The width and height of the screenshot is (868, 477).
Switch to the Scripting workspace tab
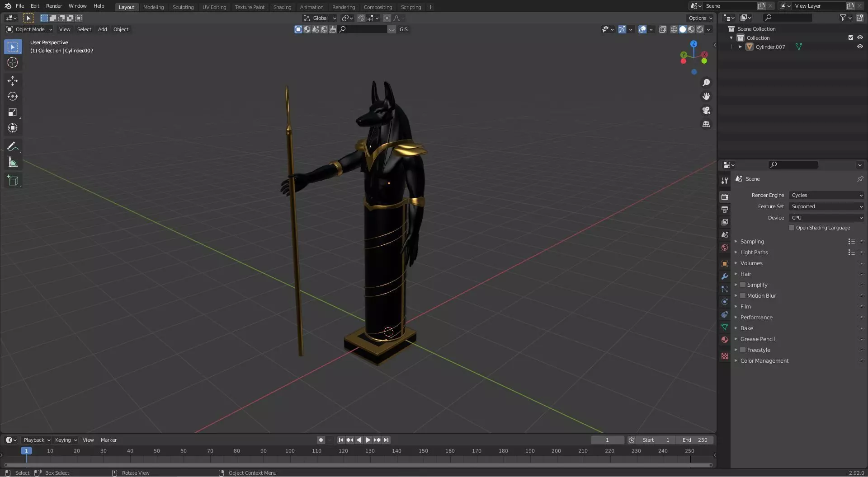click(x=410, y=7)
